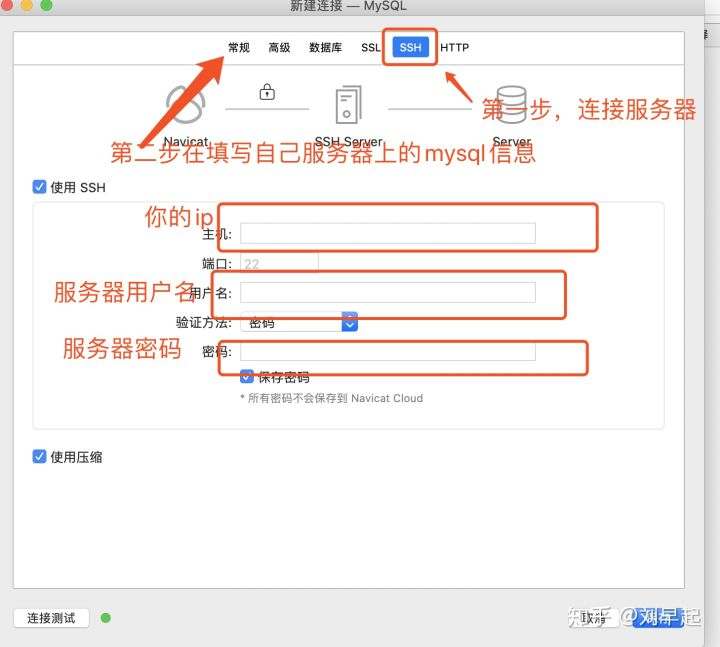Focus the 主机 host input field

388,233
